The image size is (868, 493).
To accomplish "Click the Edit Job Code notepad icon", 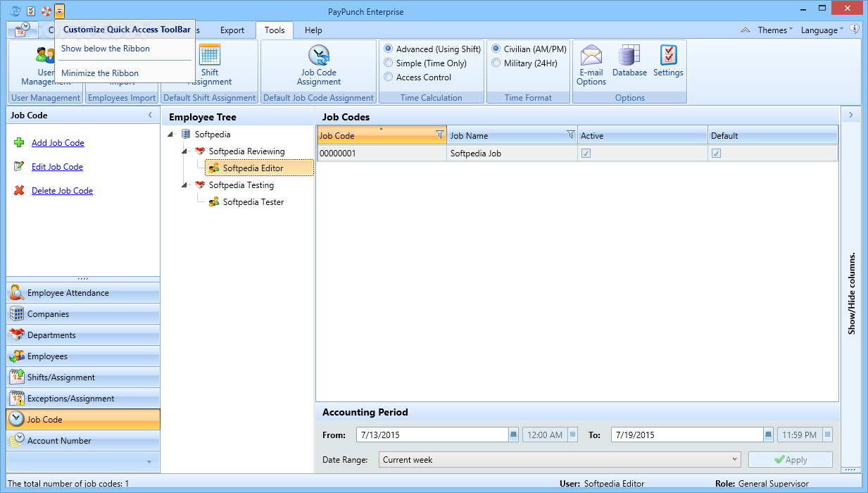I will (19, 167).
